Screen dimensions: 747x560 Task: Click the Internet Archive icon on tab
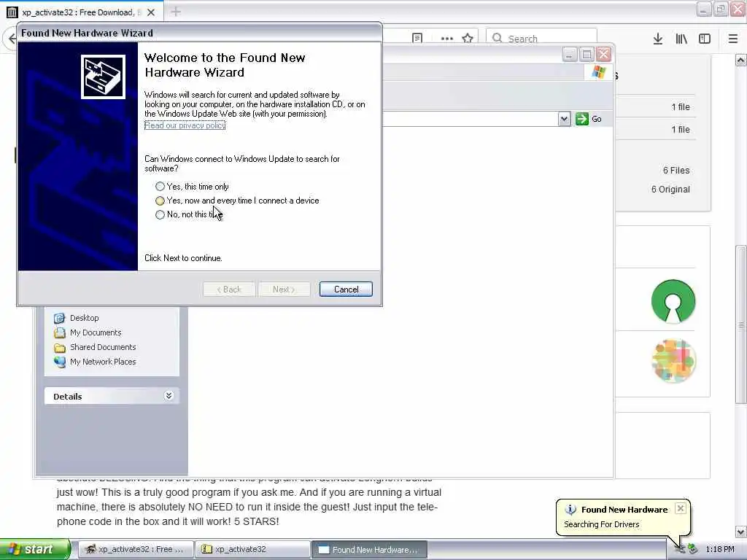[x=12, y=12]
